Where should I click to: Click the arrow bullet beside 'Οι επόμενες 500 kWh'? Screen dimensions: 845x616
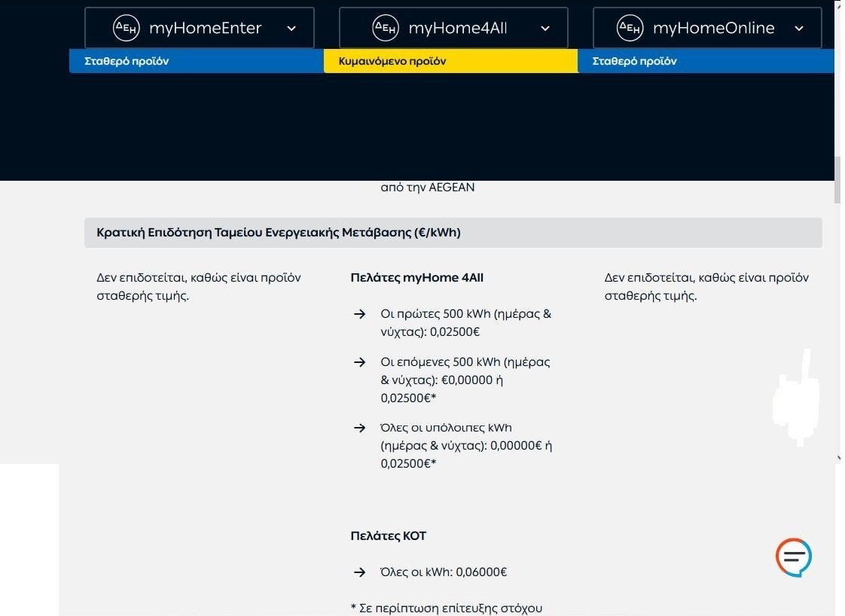click(359, 362)
